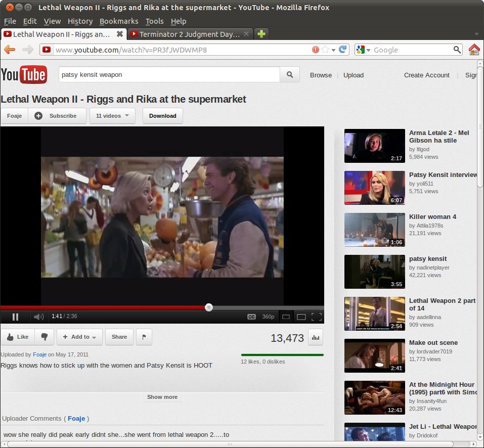Screen dimensions: 484x448
Task: Open the Foaje channel button
Action: tap(14, 116)
